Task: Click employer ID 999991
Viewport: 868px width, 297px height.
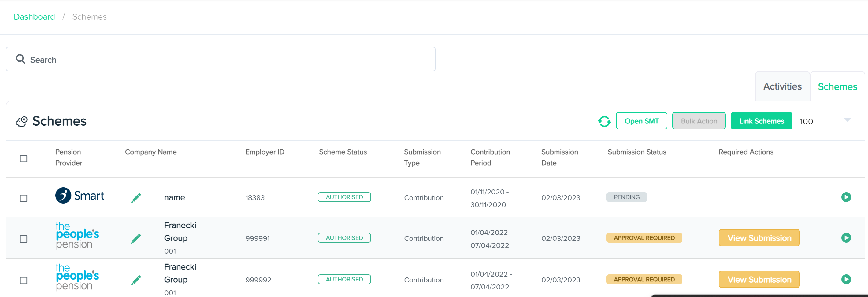Action: tap(258, 238)
